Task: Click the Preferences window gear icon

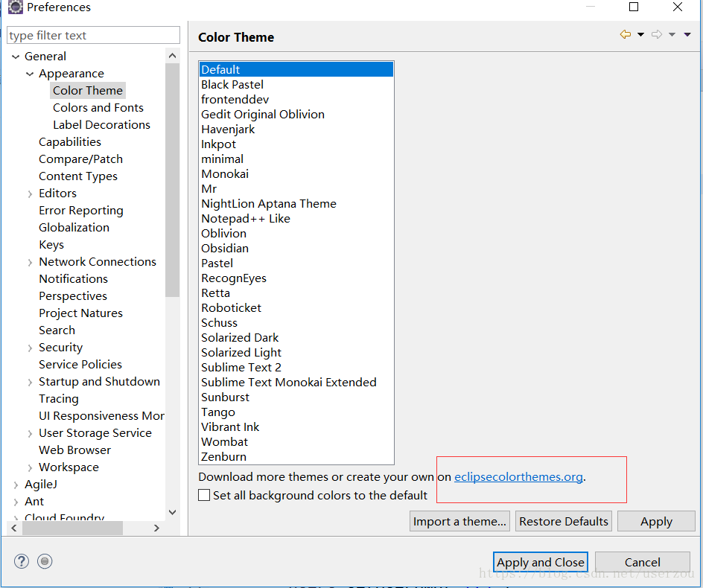Action: coord(15,7)
